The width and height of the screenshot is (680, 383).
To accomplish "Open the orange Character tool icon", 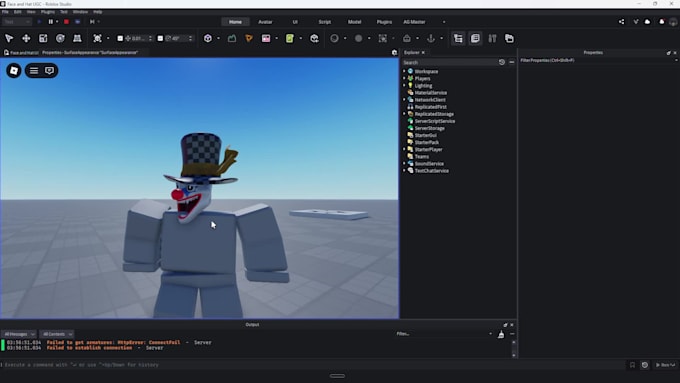I will 249,39.
